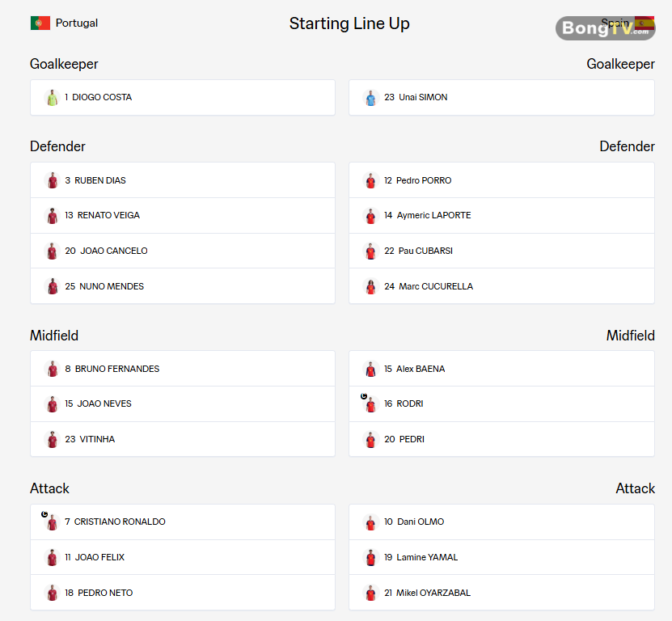Click Lamine Yamal's player avatar
This screenshot has height=621, width=672.
370,558
